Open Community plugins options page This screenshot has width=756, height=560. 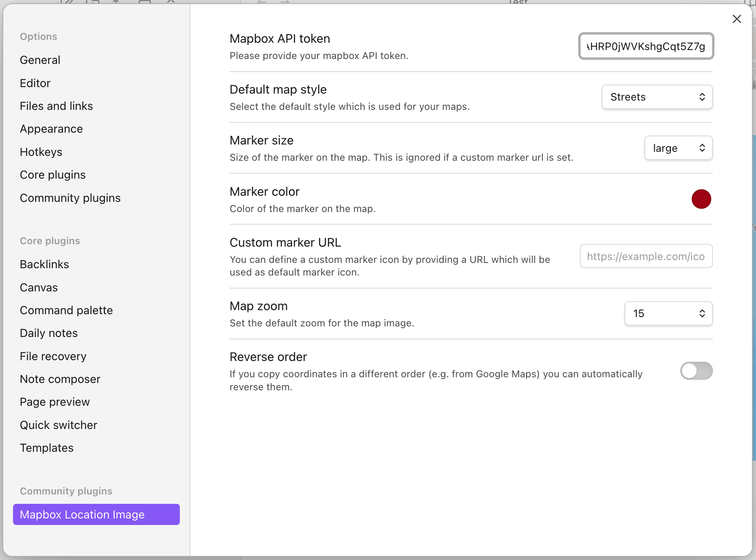(70, 198)
